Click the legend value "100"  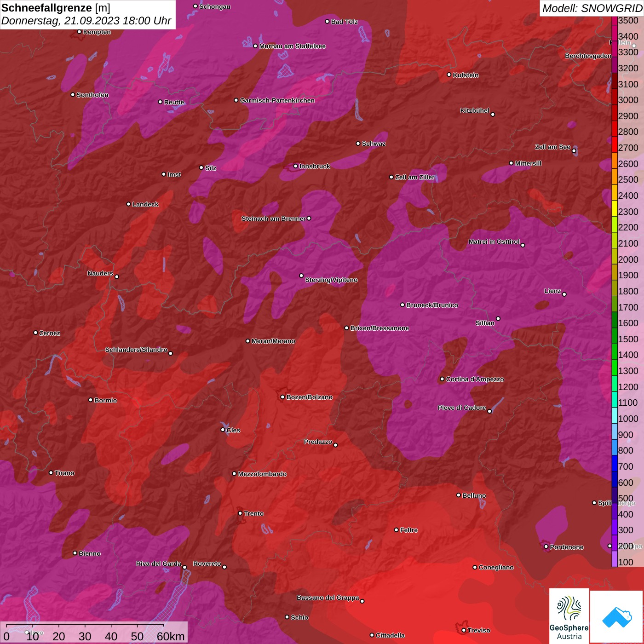coord(626,563)
